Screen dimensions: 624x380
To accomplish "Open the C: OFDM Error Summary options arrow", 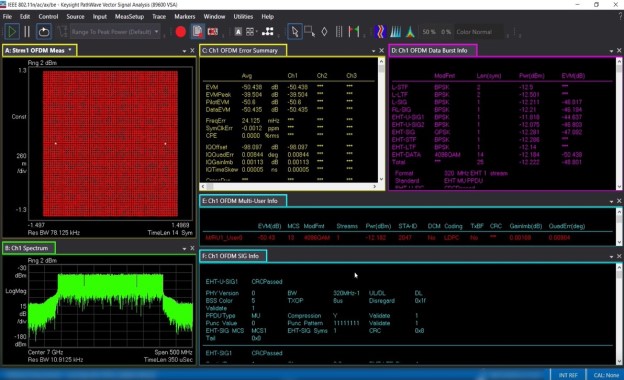I will coord(373,51).
